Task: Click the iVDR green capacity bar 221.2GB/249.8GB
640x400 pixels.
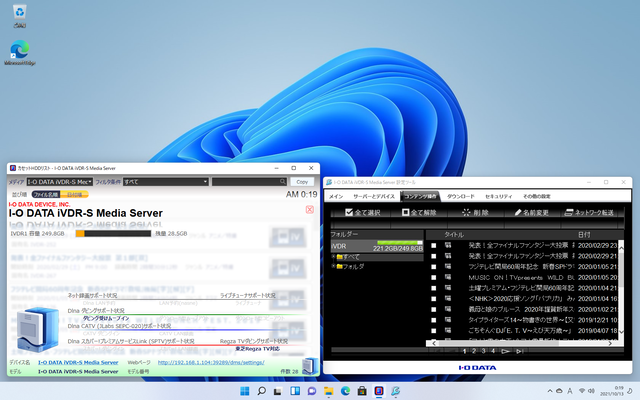Action: pyautogui.click(x=400, y=243)
